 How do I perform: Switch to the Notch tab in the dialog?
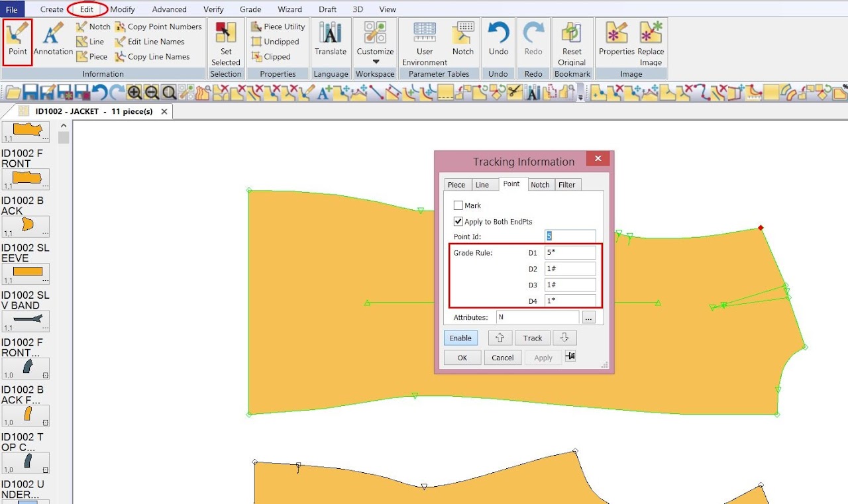[540, 185]
